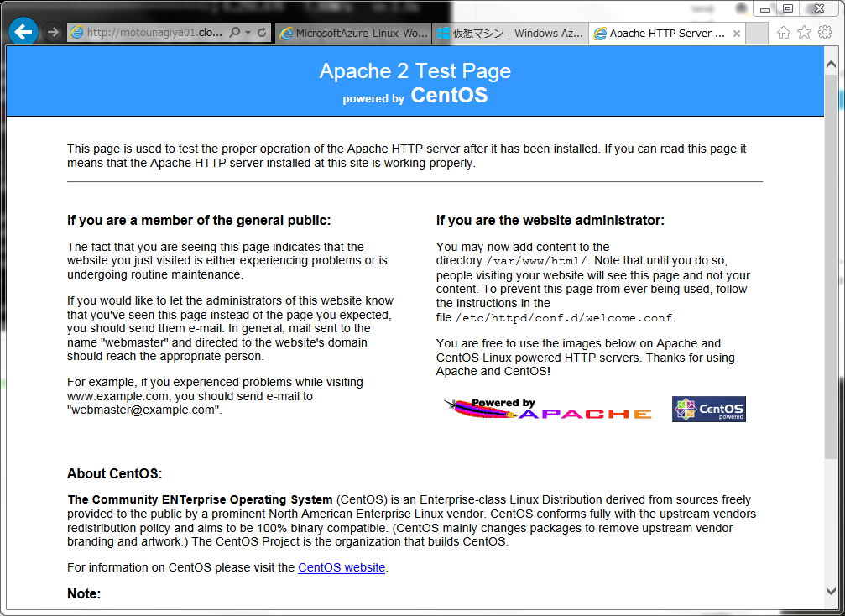845x616 pixels.
Task: Open a new blank tab
Action: click(x=757, y=33)
